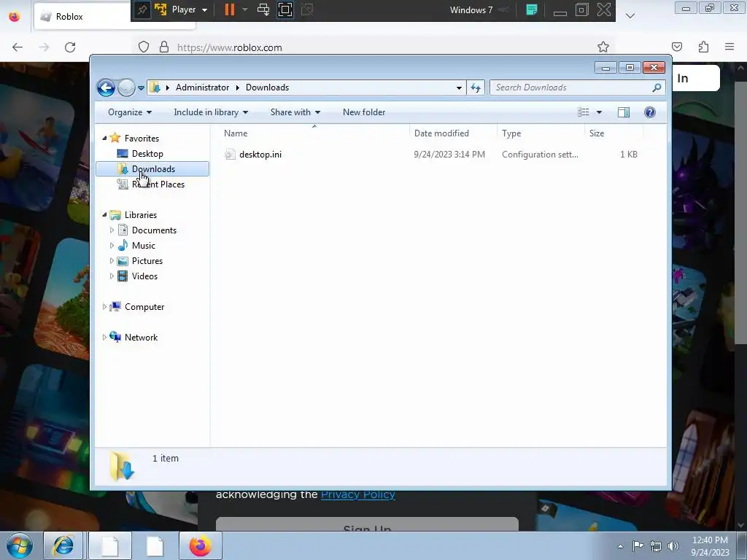
Task: Select Desktop under Favorites
Action: point(147,154)
